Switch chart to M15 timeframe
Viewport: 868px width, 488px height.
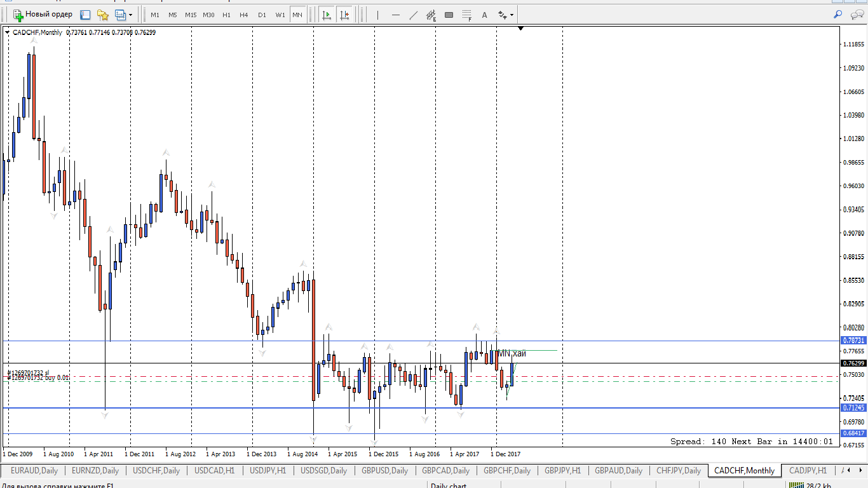point(191,15)
